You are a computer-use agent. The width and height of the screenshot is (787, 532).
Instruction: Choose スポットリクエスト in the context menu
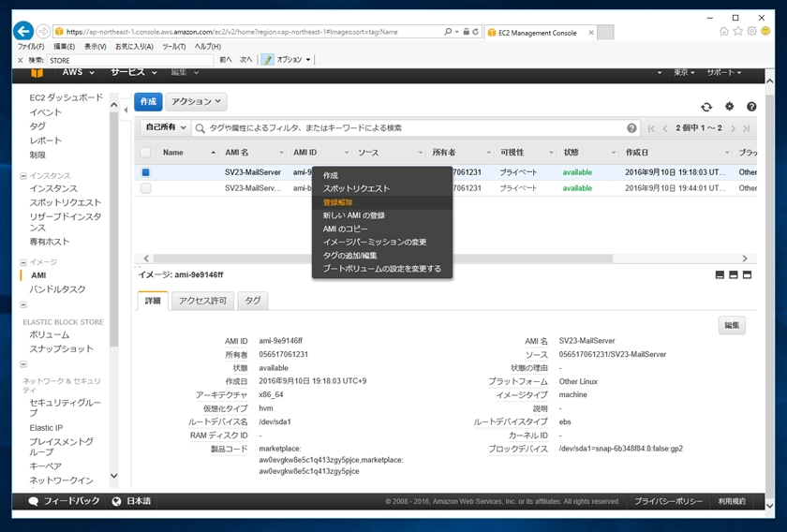pyautogui.click(x=382, y=188)
